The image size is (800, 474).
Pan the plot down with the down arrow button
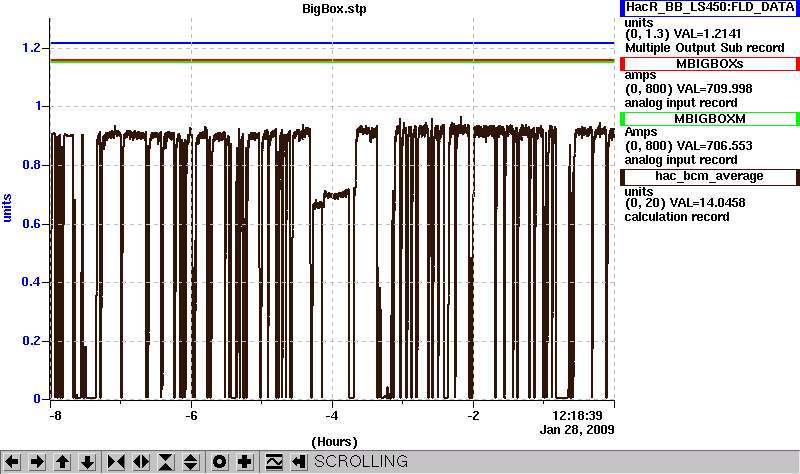87,462
